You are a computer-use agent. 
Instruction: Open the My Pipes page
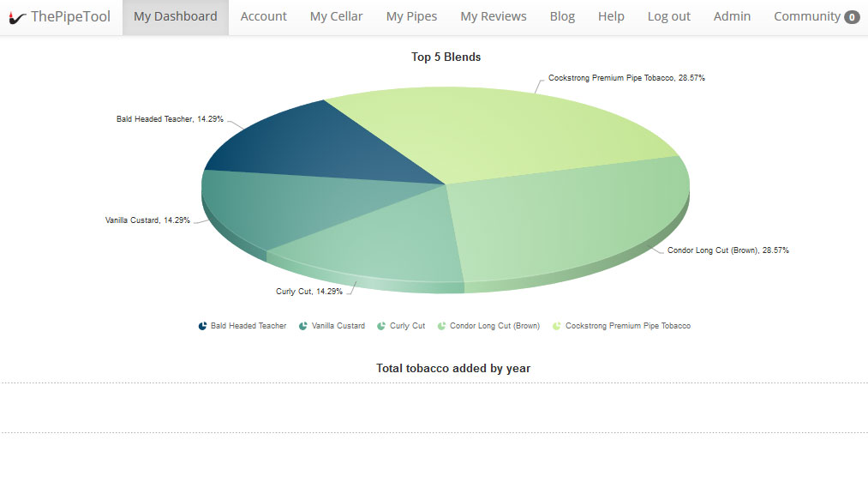click(411, 16)
